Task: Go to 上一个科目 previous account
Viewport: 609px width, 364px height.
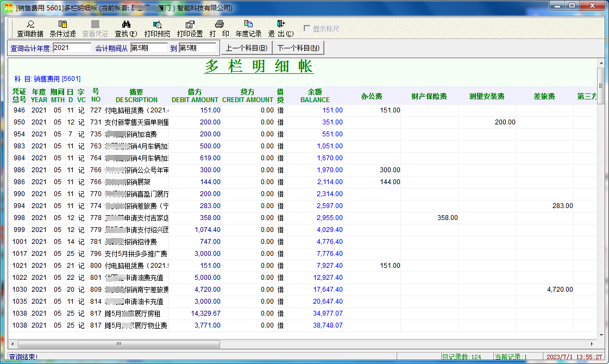Action: pyautogui.click(x=246, y=48)
